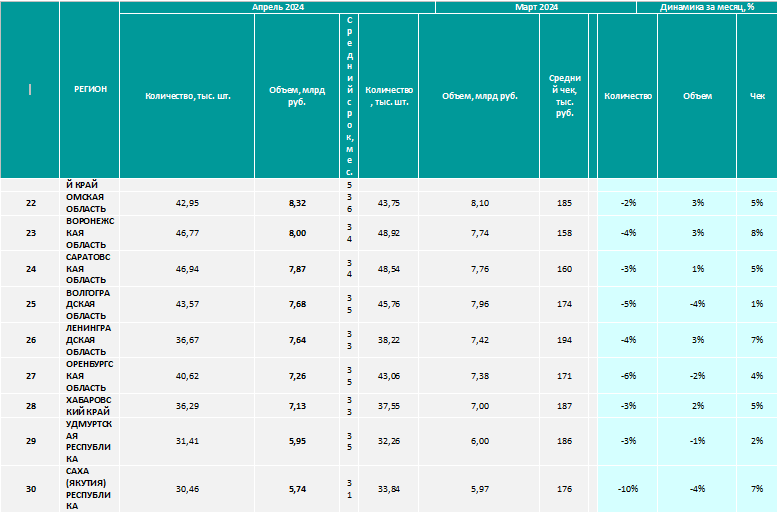Click the 'УДМУРТСКАЯ РЕСПУБЛИКА' region cell
Viewport: 779px width, 512px height.
tap(89, 441)
